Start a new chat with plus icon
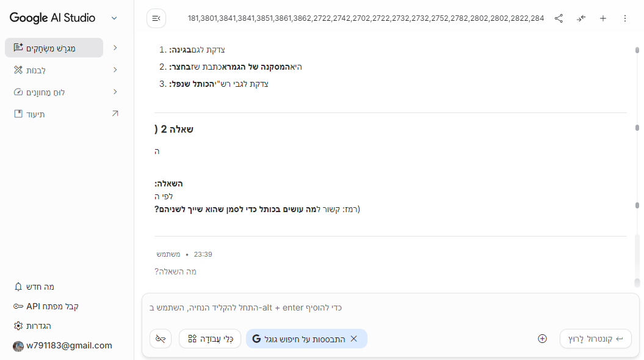 603,18
